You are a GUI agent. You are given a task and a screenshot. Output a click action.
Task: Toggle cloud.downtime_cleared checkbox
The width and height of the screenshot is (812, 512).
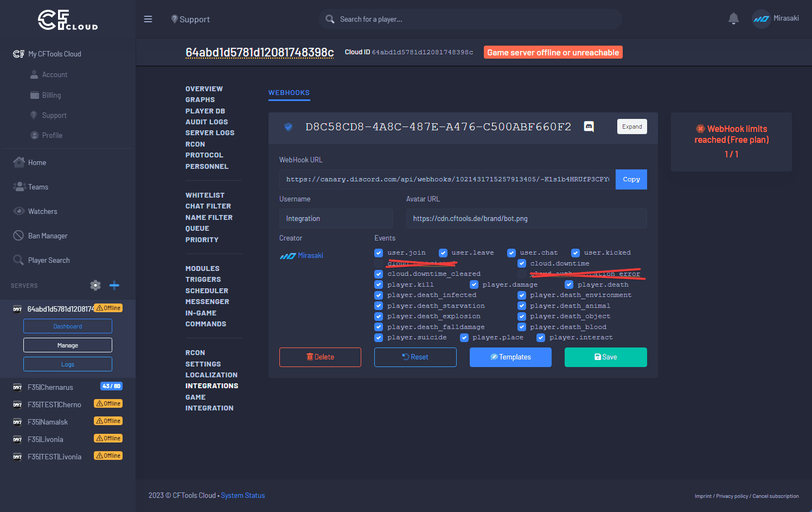coord(379,274)
